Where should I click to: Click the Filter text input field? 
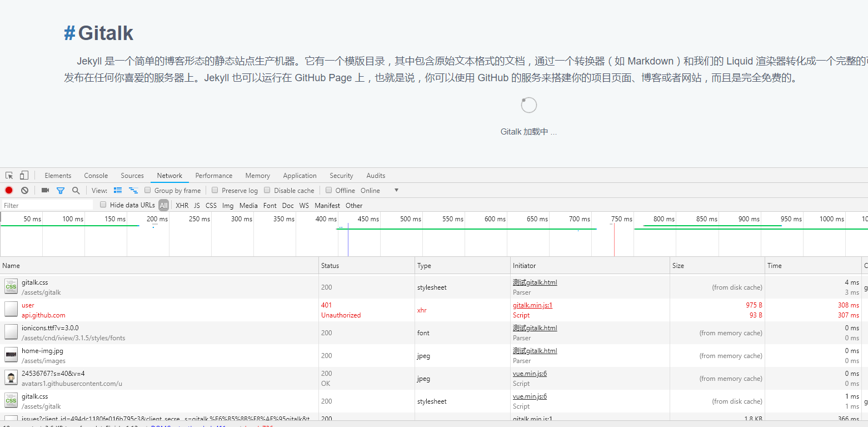click(47, 205)
